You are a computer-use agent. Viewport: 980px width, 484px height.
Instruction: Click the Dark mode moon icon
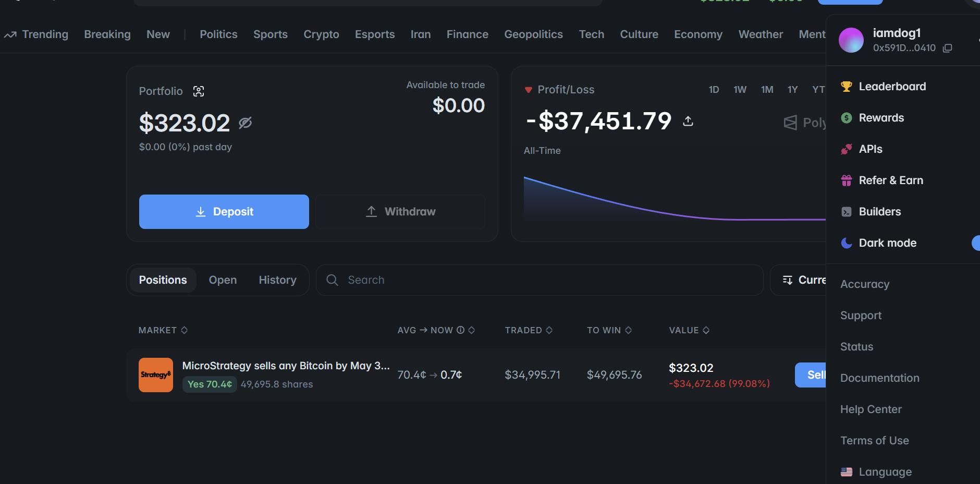[x=847, y=243]
